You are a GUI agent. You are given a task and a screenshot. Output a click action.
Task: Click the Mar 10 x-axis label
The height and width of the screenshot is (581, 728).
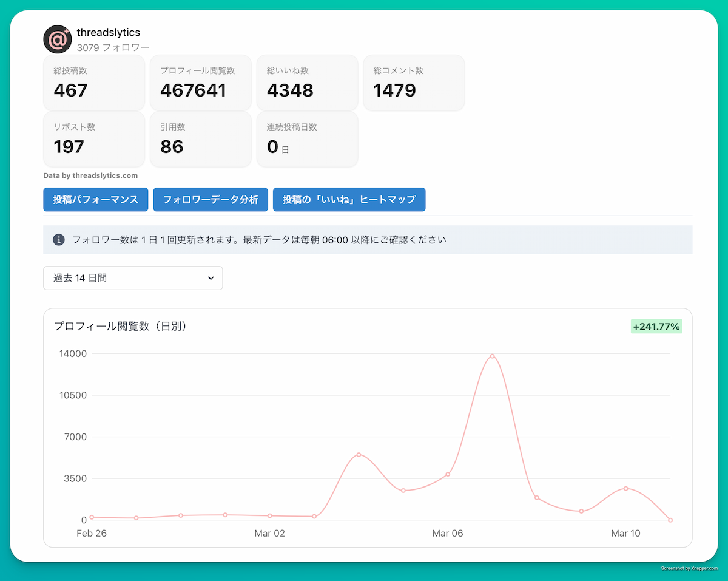pyautogui.click(x=625, y=534)
